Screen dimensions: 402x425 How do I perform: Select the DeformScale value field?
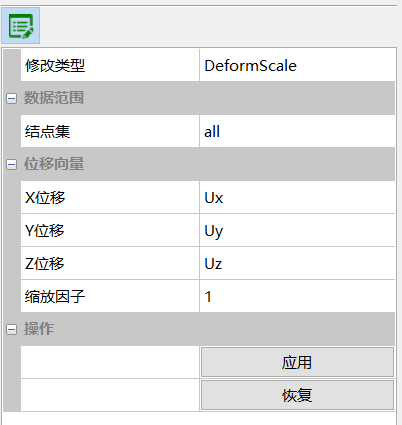tap(297, 65)
